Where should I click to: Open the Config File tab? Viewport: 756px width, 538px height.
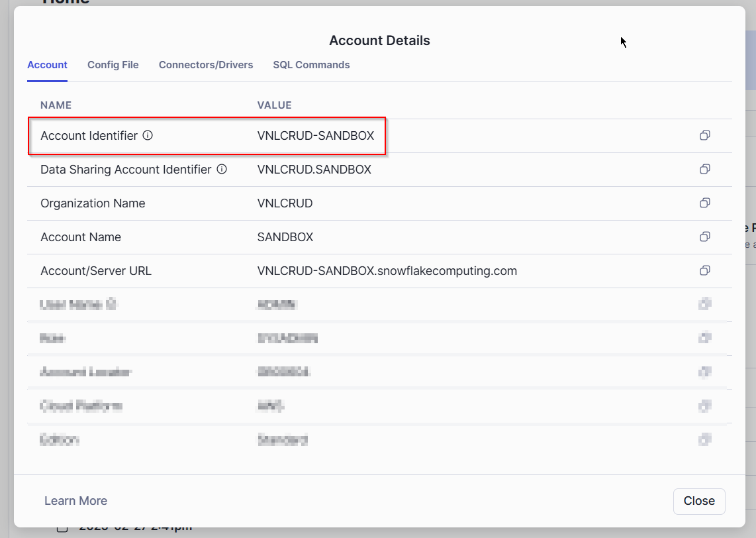[x=113, y=65]
